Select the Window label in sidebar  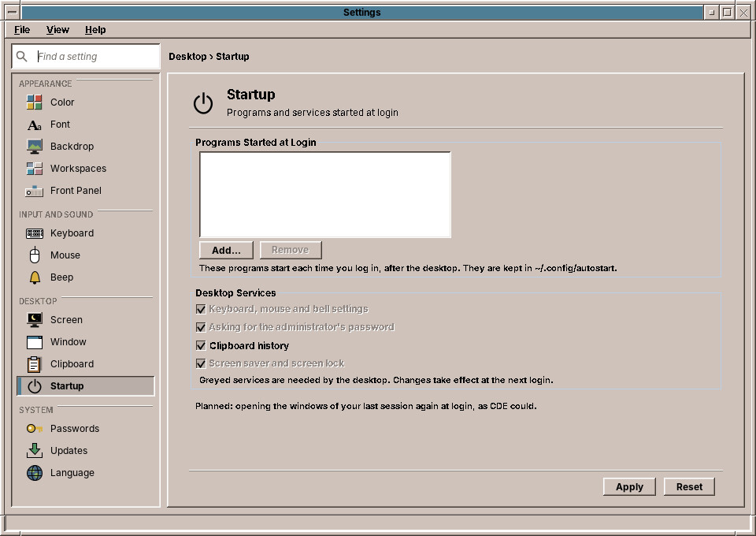(68, 342)
